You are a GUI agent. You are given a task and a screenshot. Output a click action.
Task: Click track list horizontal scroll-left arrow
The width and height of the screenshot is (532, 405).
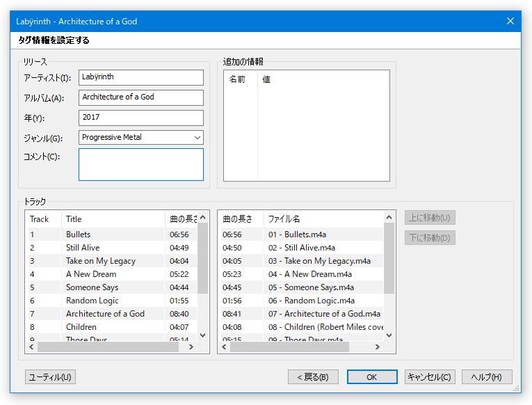click(x=31, y=347)
